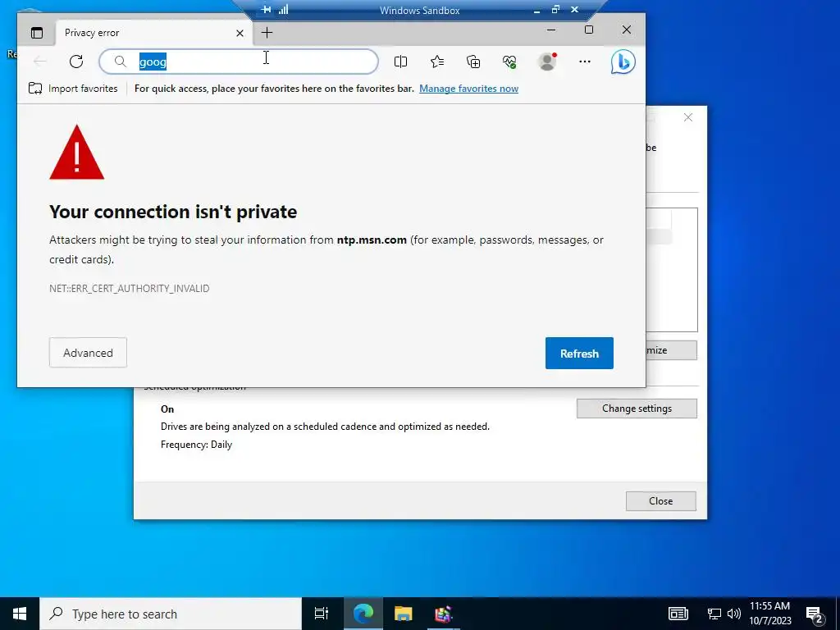Click the red warning triangle icon

(76, 152)
